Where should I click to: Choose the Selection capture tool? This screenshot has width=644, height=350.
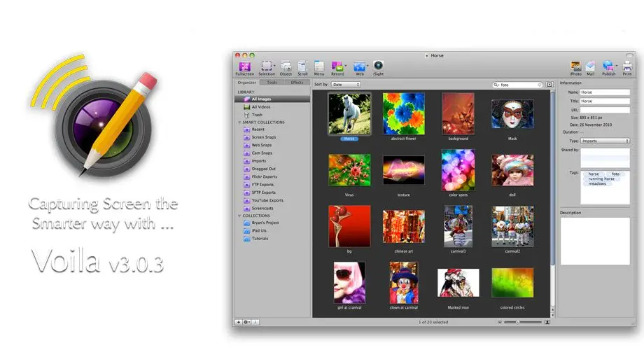[x=267, y=68]
